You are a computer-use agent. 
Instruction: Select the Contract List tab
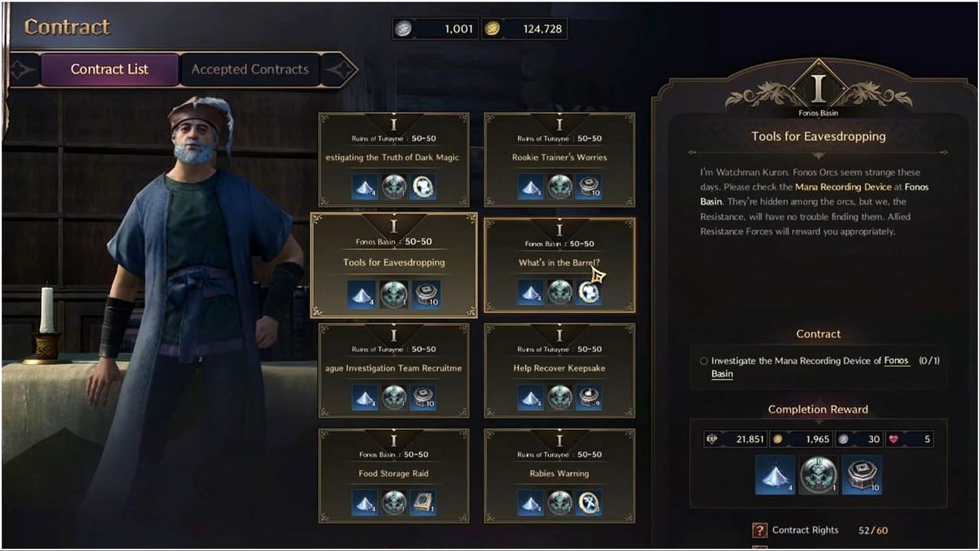pyautogui.click(x=109, y=69)
